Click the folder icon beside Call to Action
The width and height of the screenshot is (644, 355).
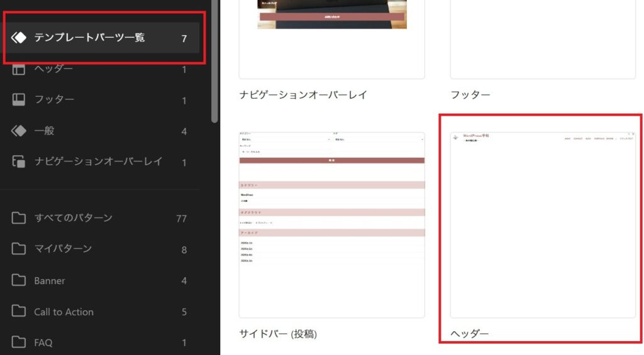tap(18, 311)
